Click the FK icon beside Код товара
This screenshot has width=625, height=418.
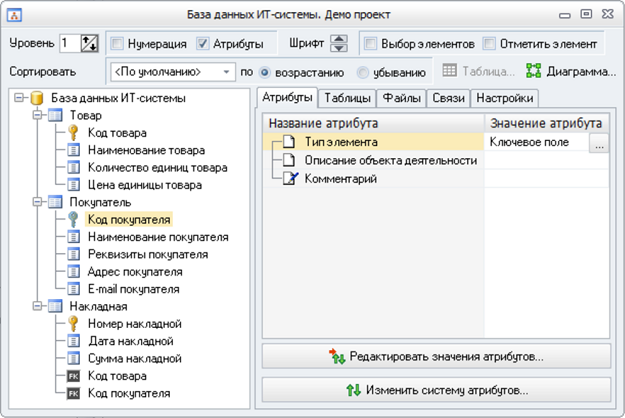(x=73, y=376)
